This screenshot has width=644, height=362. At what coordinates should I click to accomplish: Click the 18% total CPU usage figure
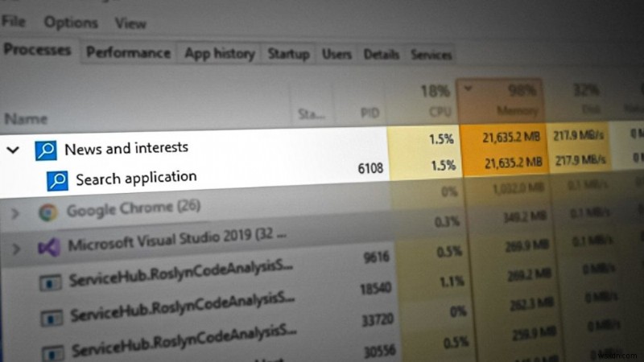[436, 91]
